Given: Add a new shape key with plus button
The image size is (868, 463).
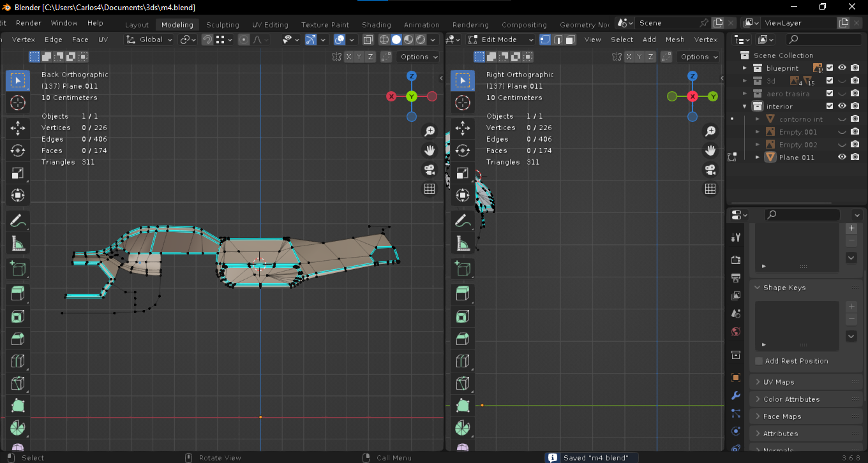Looking at the screenshot, I should pyautogui.click(x=851, y=307).
